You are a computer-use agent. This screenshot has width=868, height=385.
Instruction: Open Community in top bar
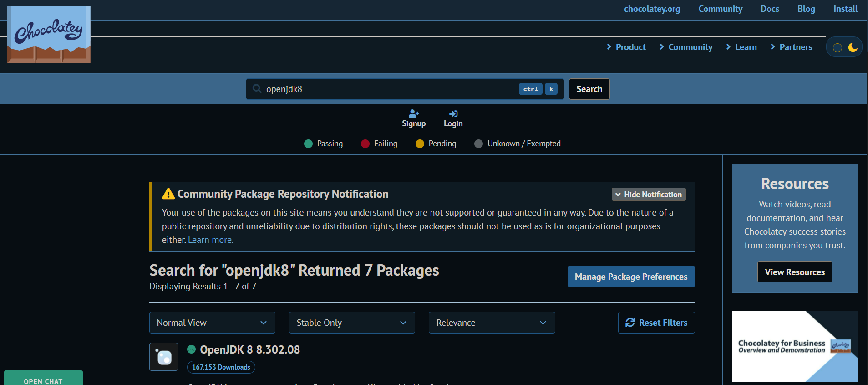(x=720, y=9)
